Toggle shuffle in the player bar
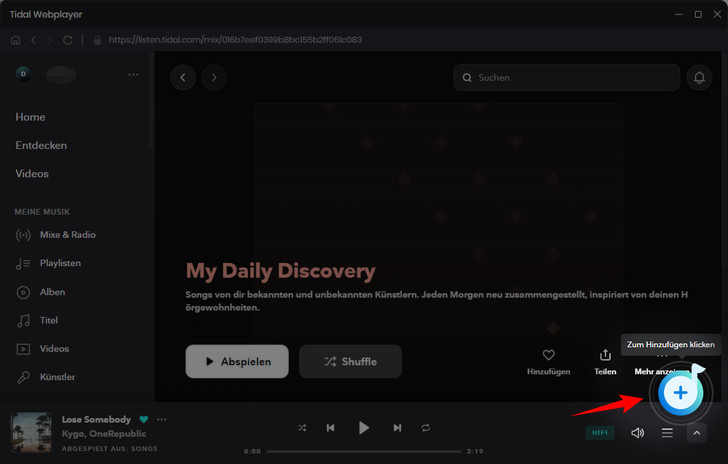Screen dimensions: 728x464 [302, 428]
